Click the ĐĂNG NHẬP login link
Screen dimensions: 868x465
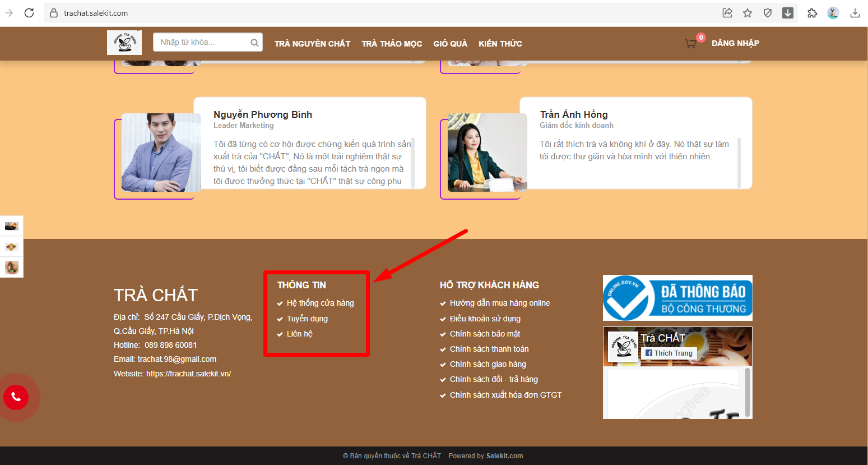[735, 43]
